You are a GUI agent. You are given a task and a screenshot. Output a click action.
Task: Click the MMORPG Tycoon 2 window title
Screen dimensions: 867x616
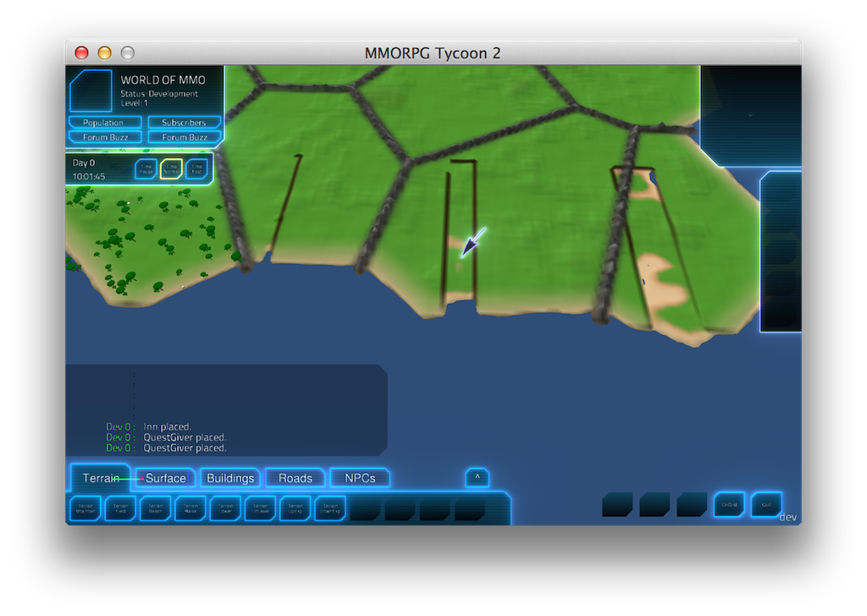coord(433,53)
